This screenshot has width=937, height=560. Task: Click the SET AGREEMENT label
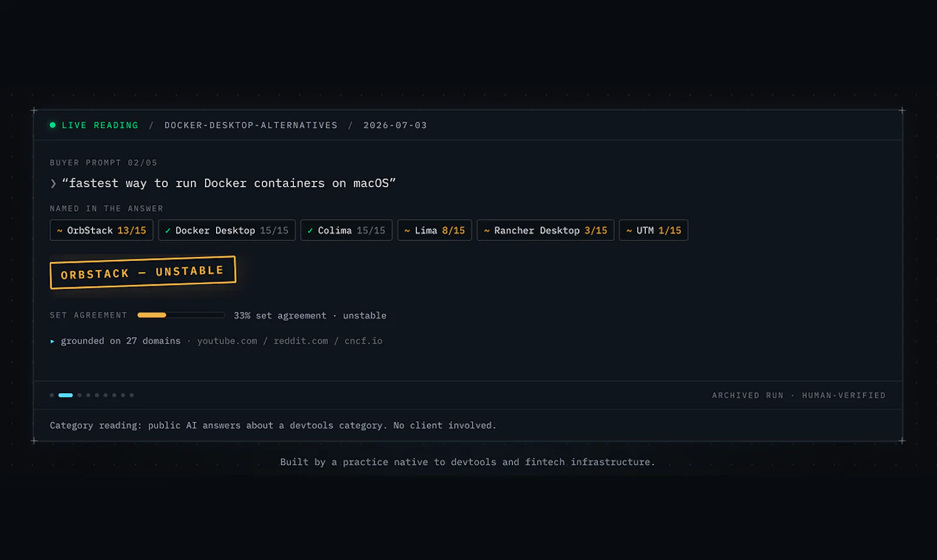(x=88, y=315)
